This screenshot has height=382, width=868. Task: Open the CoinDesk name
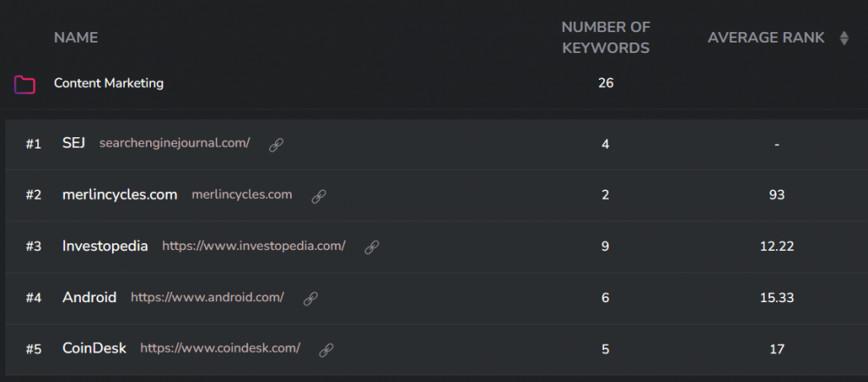(94, 349)
